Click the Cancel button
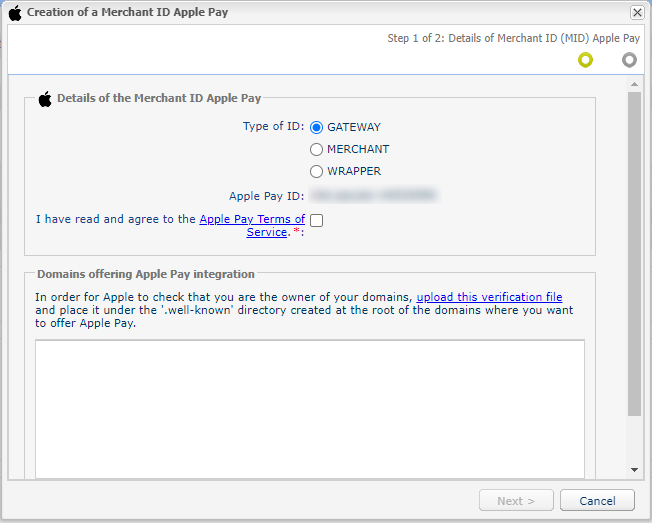 click(x=597, y=500)
